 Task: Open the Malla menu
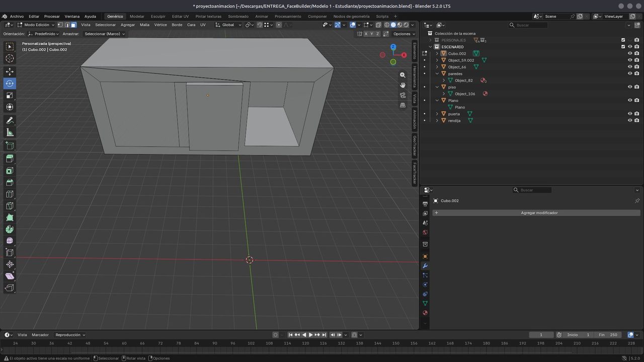(x=144, y=25)
